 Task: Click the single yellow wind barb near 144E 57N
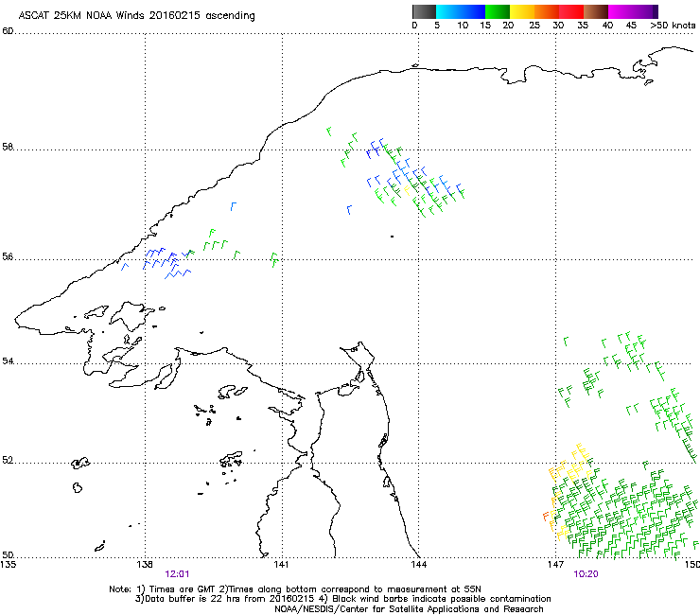407,192
